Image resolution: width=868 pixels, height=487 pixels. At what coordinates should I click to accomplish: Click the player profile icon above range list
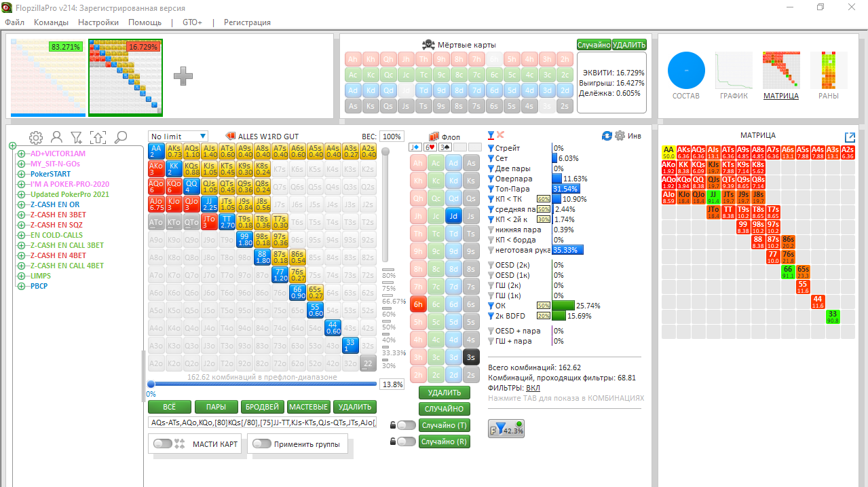pyautogui.click(x=57, y=137)
